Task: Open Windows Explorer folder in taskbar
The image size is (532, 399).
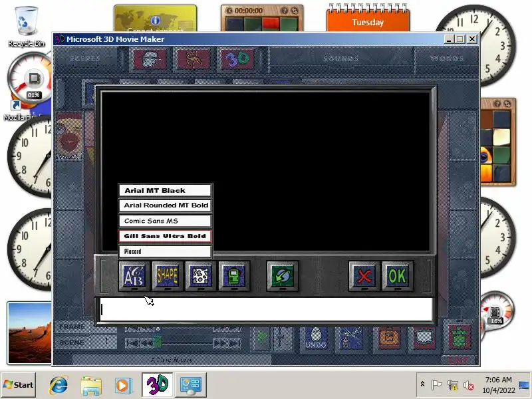Action: pos(90,386)
